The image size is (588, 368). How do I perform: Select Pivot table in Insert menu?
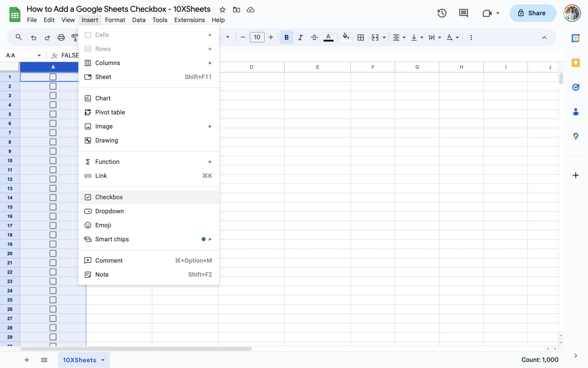click(x=149, y=112)
